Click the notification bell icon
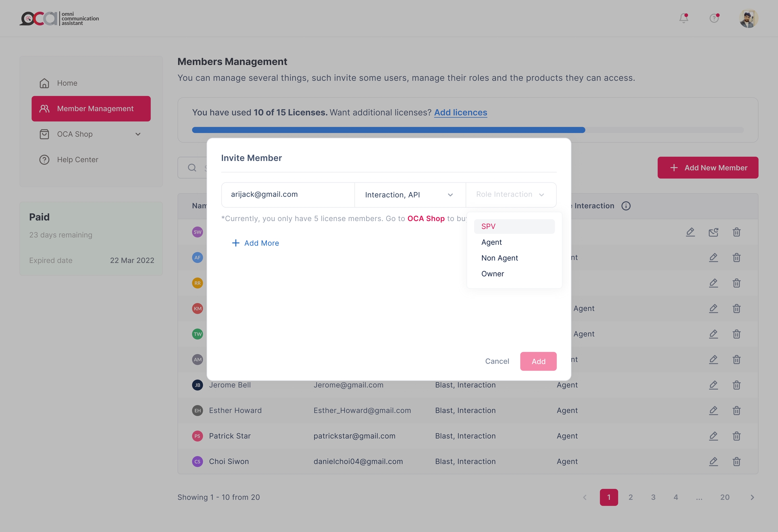The image size is (778, 532). point(683,18)
